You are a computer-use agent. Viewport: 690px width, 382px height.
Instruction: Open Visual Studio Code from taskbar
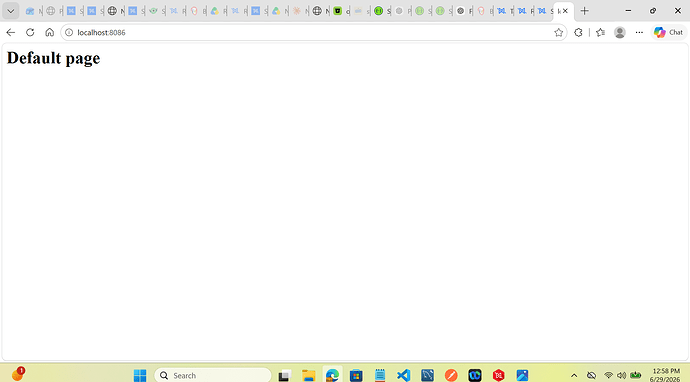click(x=404, y=375)
